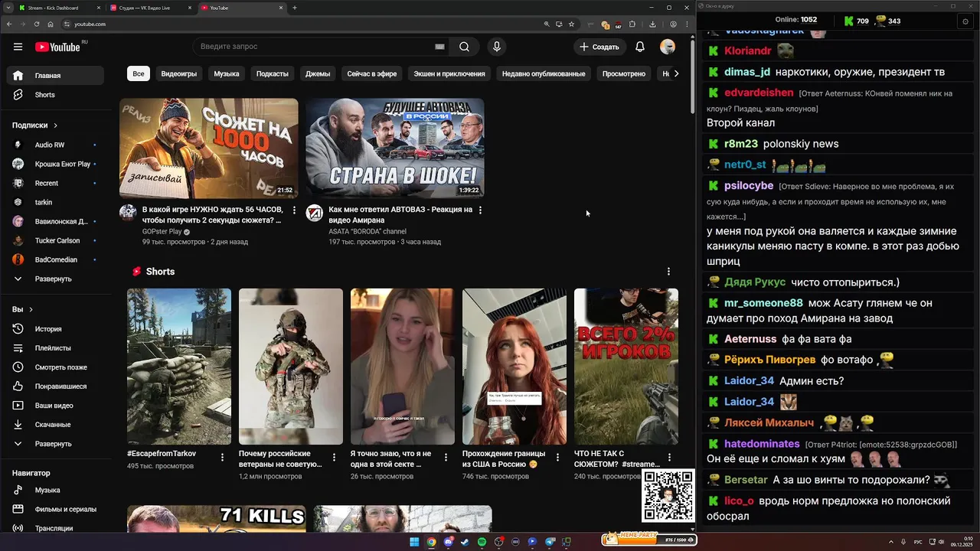
Task: Open Discord from the taskbar
Action: coord(448,542)
